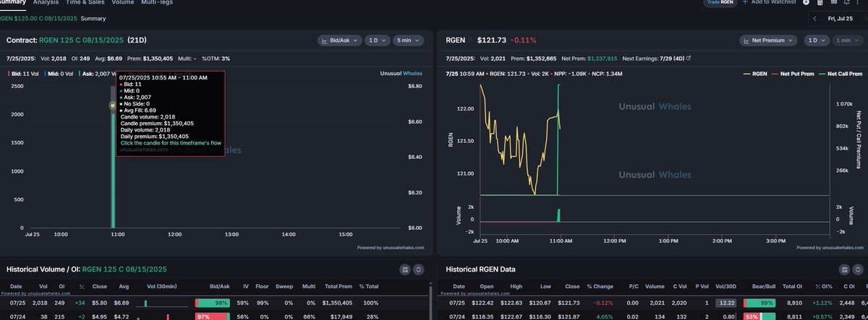
Task: Click the green RGEN volume bar at 11:00 AM
Action: pos(558,215)
